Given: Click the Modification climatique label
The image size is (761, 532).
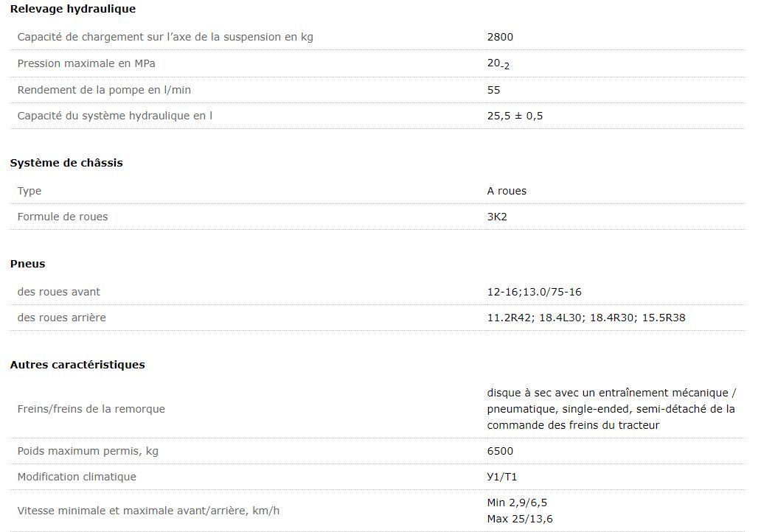Looking at the screenshot, I should click(x=77, y=477).
